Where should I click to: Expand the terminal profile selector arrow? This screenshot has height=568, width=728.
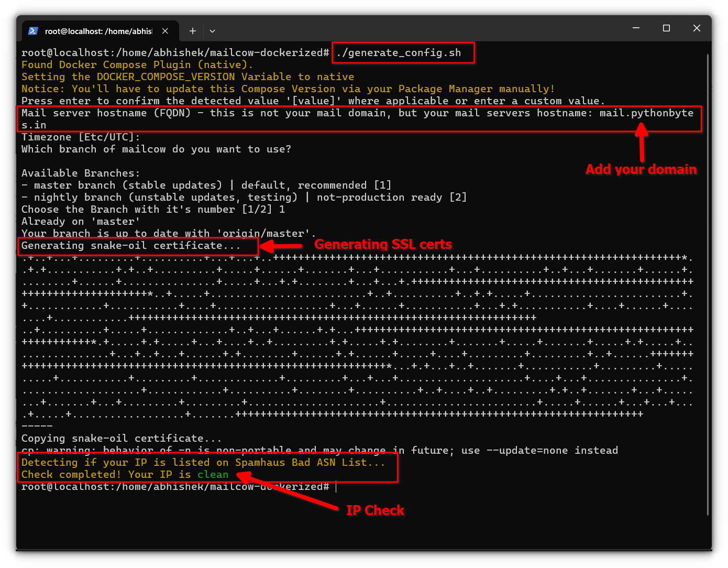pyautogui.click(x=213, y=31)
